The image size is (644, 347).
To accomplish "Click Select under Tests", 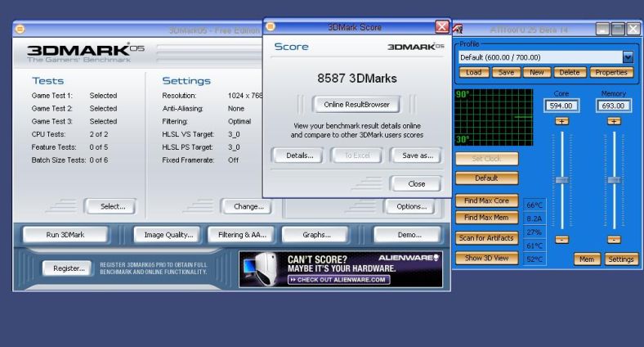I will [x=112, y=206].
